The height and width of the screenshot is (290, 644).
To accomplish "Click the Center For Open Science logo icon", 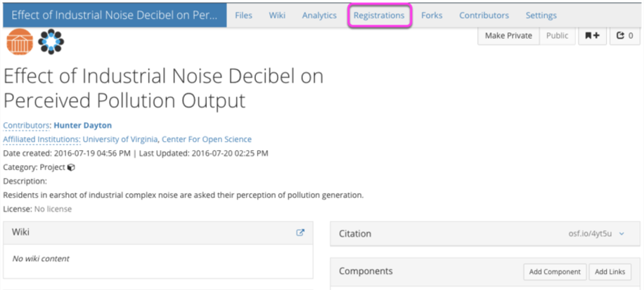I will [x=51, y=41].
